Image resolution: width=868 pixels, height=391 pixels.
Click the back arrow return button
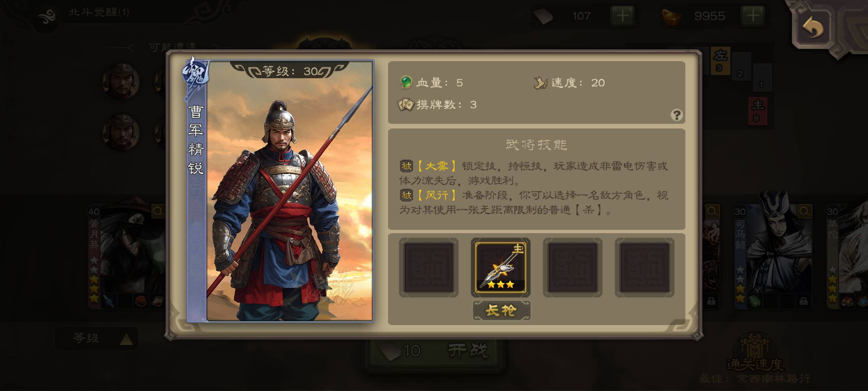tap(813, 27)
